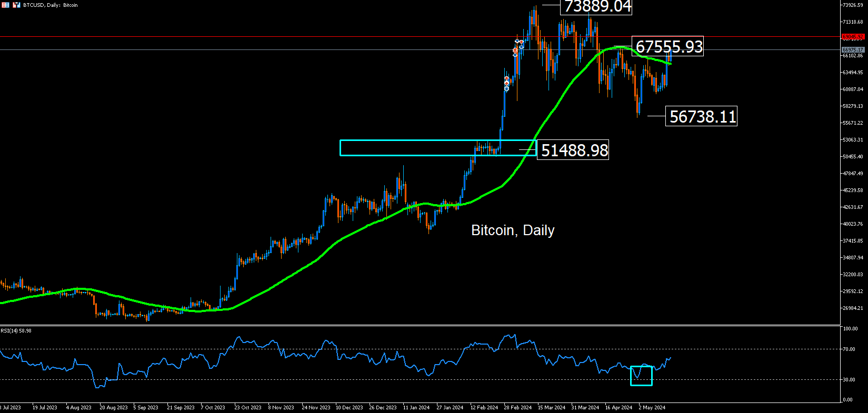This screenshot has width=868, height=413.
Task: Click the RSI scale value 0.00
Action: coord(848,400)
